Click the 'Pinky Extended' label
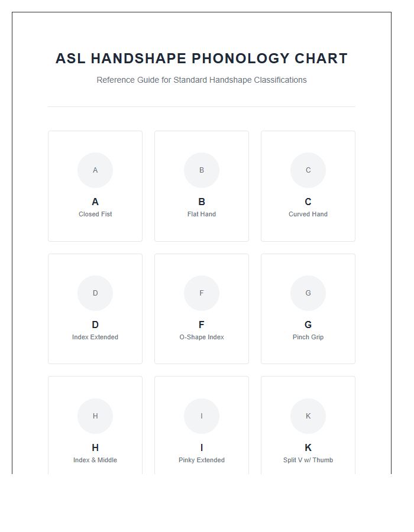414x532 pixels. point(202,460)
